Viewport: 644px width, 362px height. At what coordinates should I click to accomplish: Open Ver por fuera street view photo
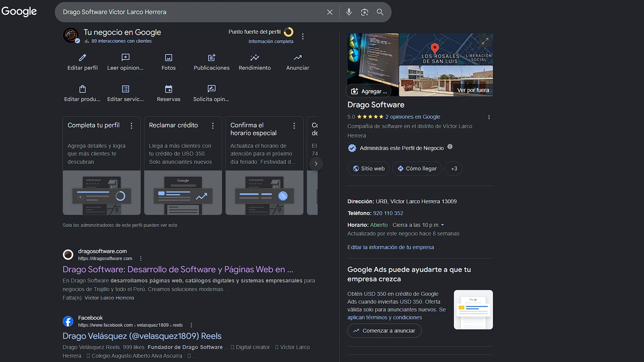coord(446,81)
